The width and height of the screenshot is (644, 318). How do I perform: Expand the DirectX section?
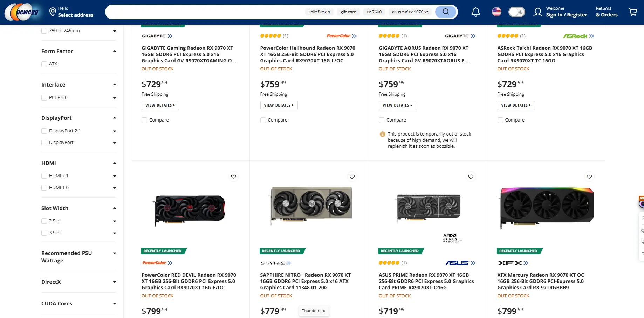pos(114,282)
